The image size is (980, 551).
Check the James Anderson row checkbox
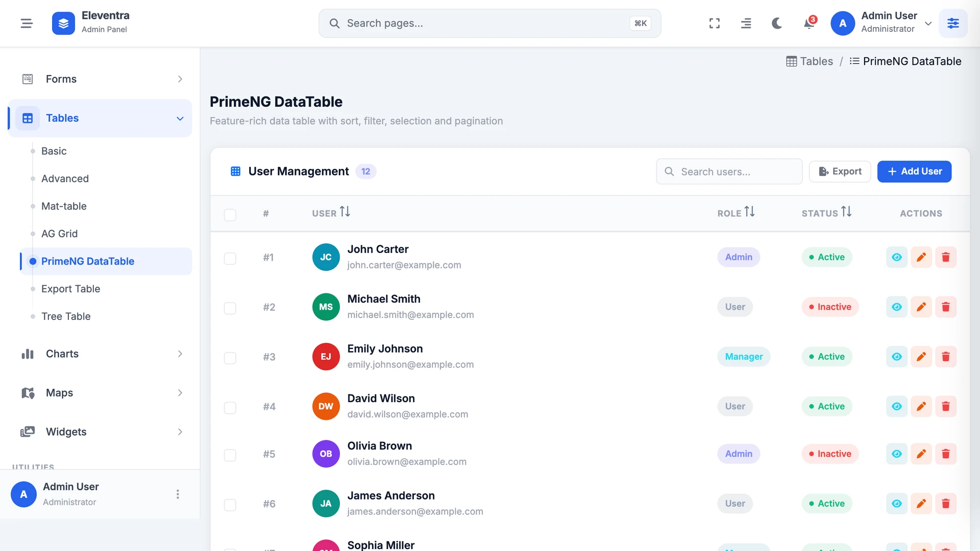pos(230,505)
